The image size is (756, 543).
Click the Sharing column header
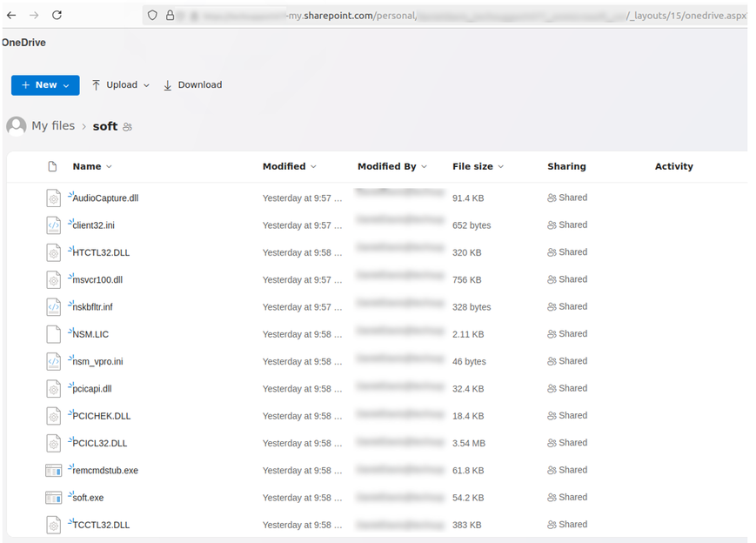tap(566, 166)
